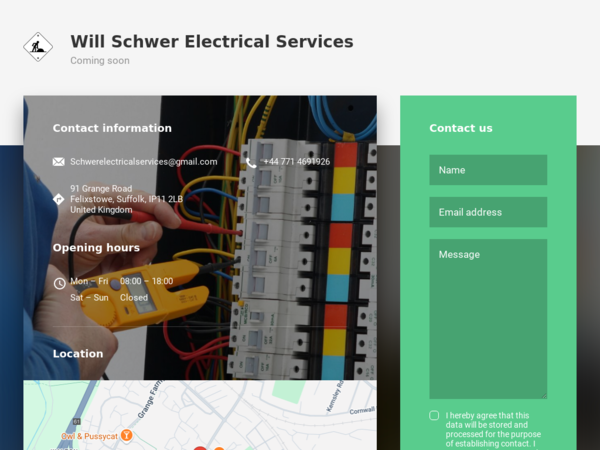This screenshot has width=600, height=450.
Task: Click the 'Mon – Fri' hours row label
Action: pyautogui.click(x=89, y=281)
